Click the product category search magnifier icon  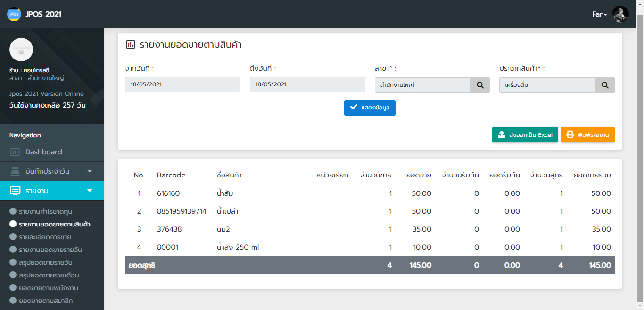tap(605, 85)
